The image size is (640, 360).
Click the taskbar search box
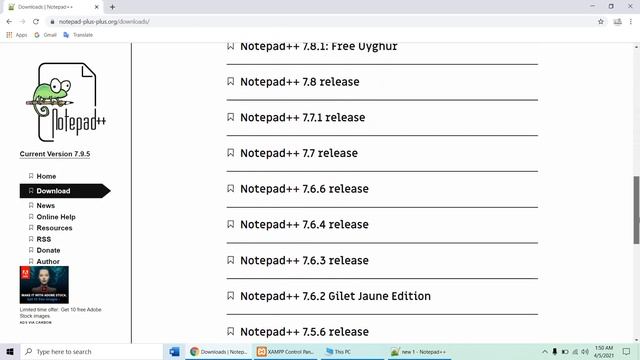point(91,351)
